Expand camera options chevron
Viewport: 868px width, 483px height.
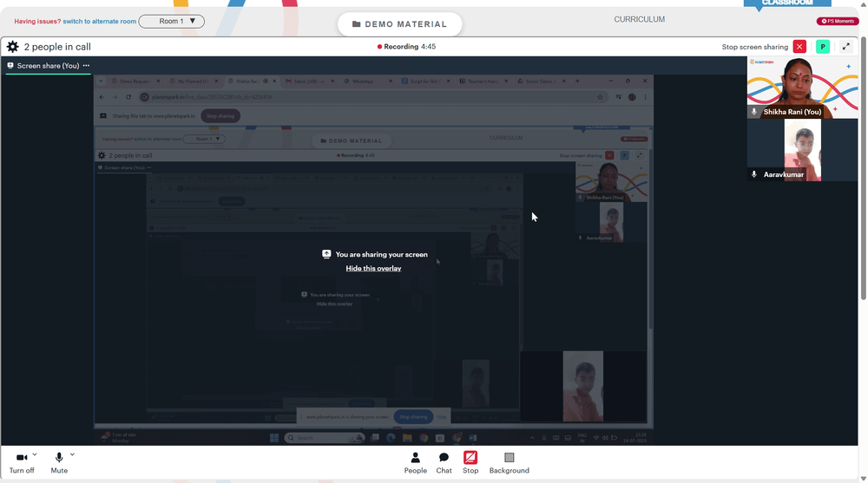(x=35, y=454)
